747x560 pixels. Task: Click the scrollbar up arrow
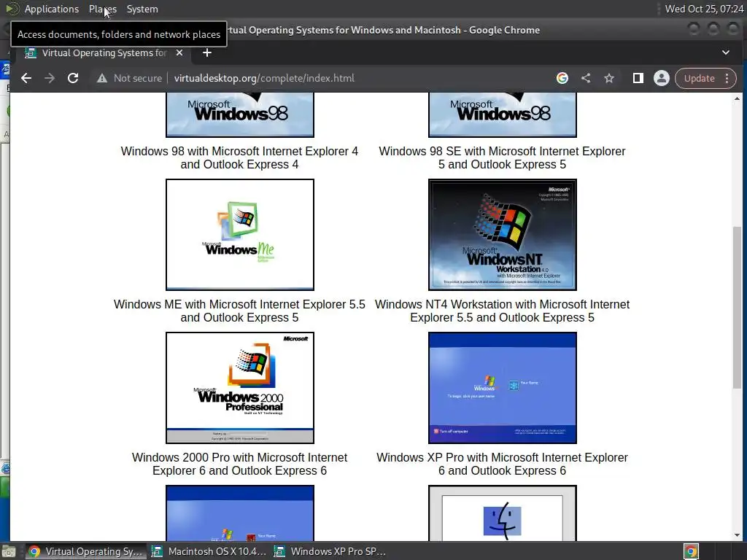(737, 98)
